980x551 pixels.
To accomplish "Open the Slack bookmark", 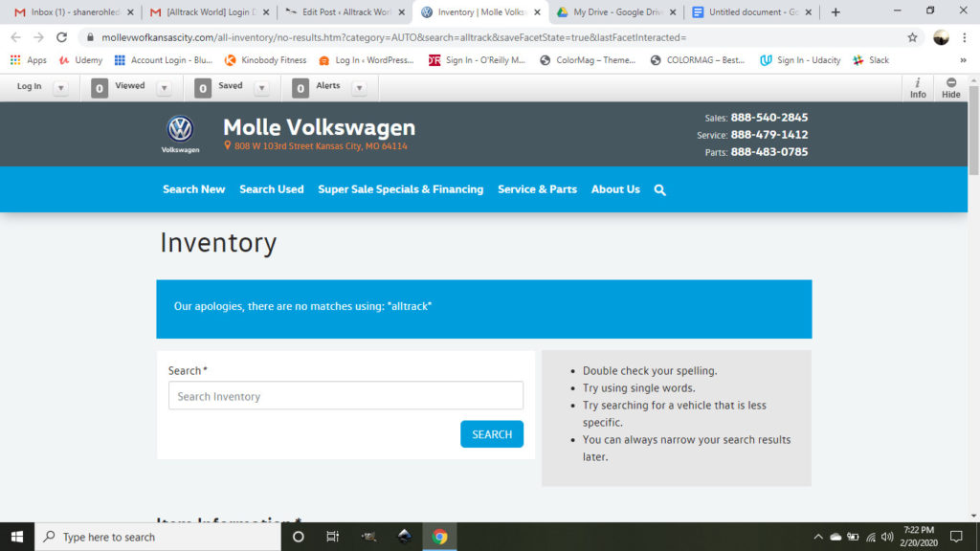I will point(871,60).
